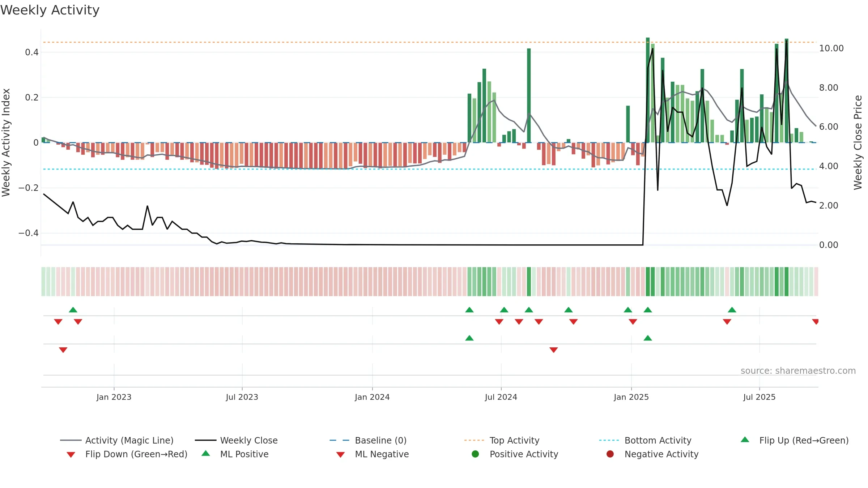Click the isolated green bar just before Jan 2025
Viewport: 868px width, 488px height.
tap(628, 124)
